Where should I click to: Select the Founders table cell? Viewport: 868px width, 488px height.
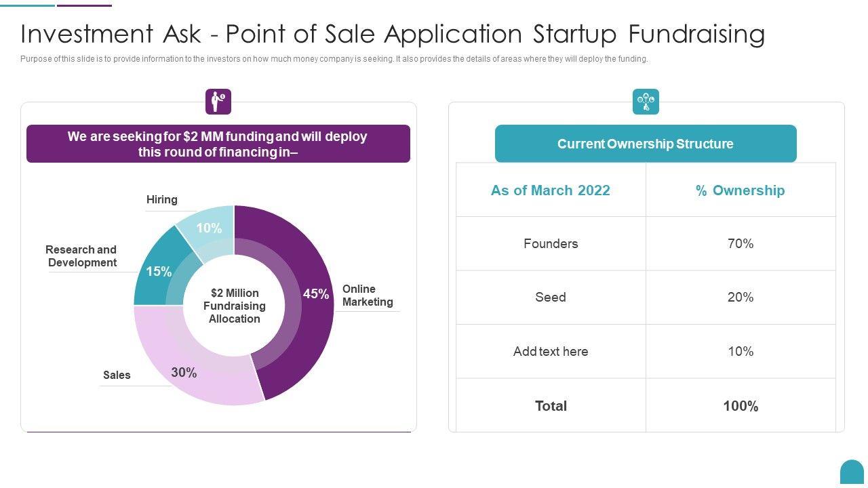tap(551, 243)
